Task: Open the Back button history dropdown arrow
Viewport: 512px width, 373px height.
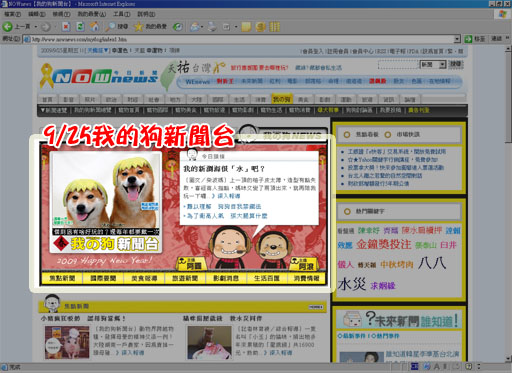Action: pyautogui.click(x=36, y=27)
